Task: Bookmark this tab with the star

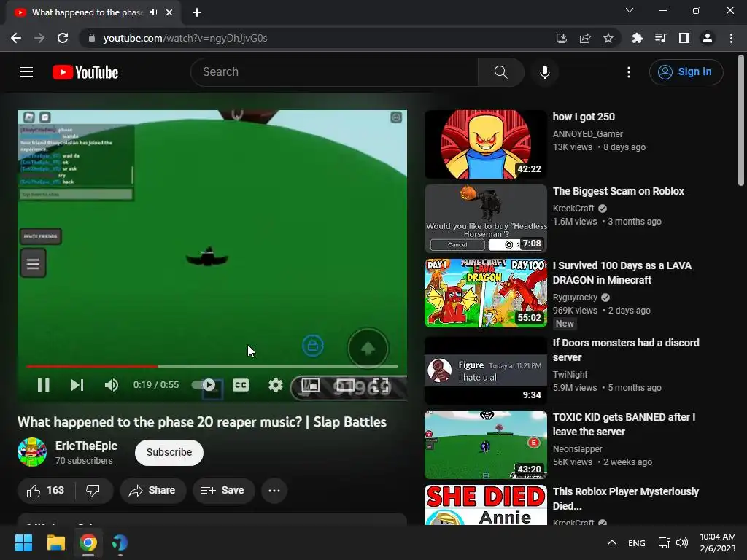Action: pos(608,38)
